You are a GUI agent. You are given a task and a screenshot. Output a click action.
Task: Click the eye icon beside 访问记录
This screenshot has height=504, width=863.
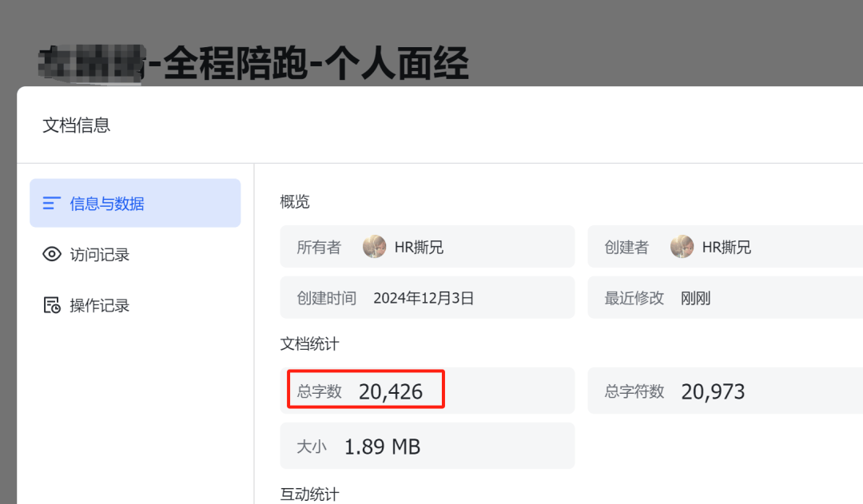pos(52,254)
